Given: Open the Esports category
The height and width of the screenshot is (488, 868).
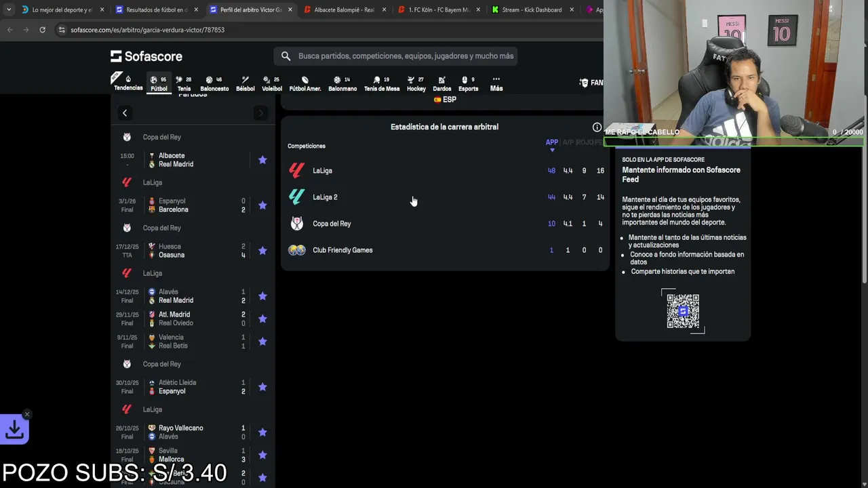Looking at the screenshot, I should point(468,83).
